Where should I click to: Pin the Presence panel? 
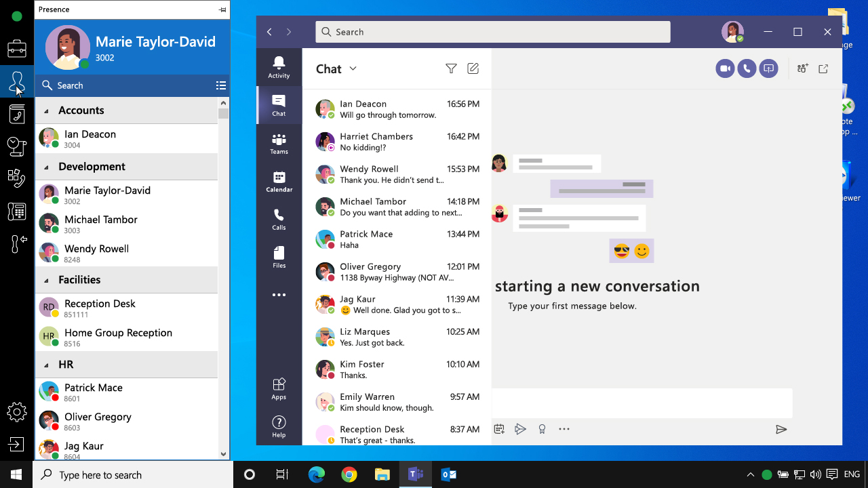click(222, 9)
